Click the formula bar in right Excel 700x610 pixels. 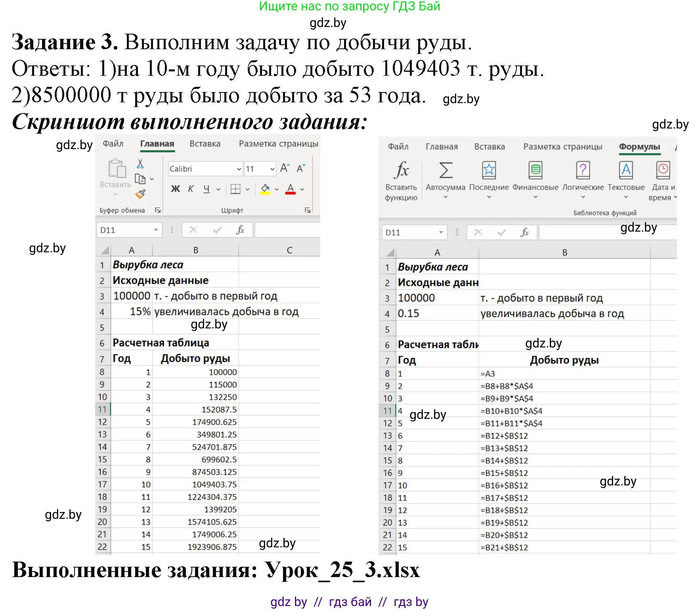(608, 232)
